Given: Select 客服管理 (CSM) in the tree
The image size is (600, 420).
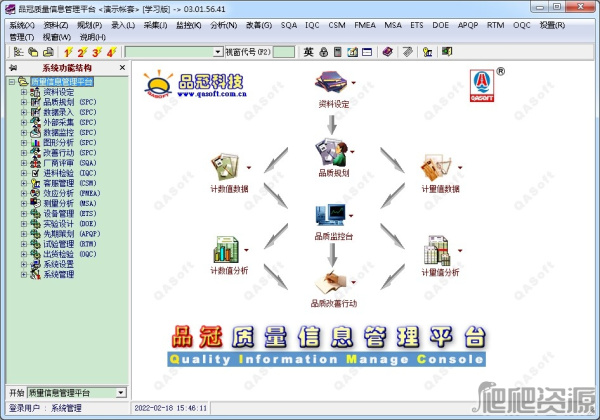Looking at the screenshot, I should tap(70, 183).
